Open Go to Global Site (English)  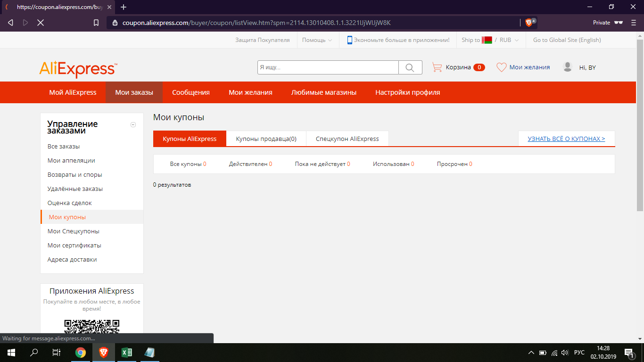(x=567, y=40)
